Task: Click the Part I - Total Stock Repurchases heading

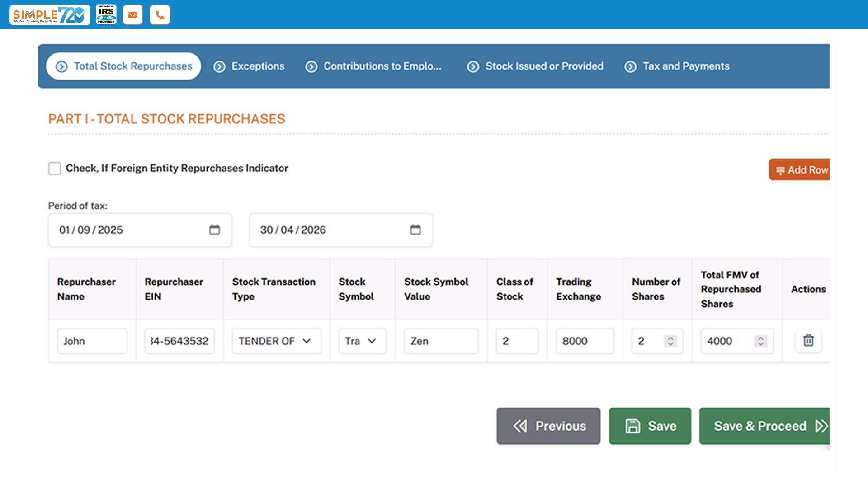Action: point(167,119)
